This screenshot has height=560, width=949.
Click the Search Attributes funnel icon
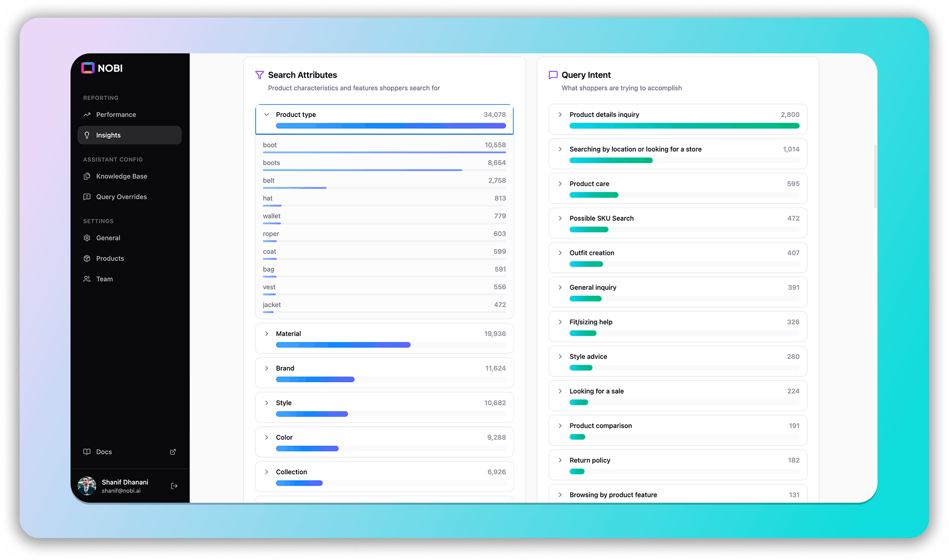pyautogui.click(x=260, y=75)
